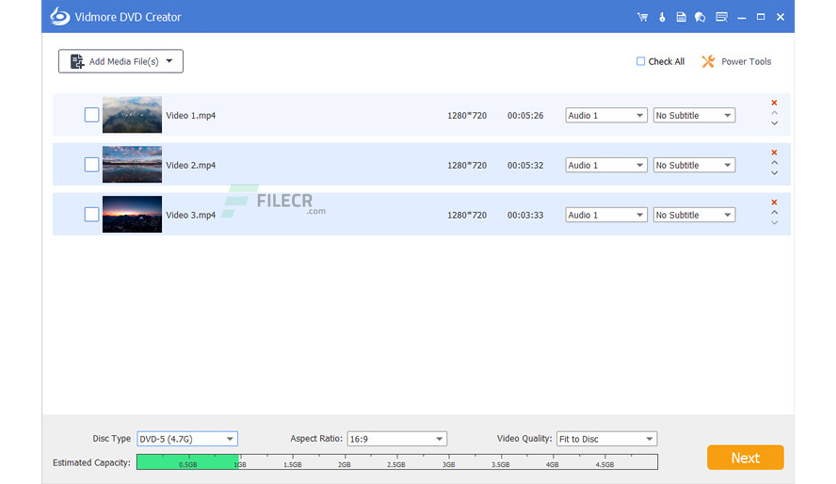Click 1280*720 resolution of Video 2.mp4
The width and height of the screenshot is (836, 484).
(467, 165)
